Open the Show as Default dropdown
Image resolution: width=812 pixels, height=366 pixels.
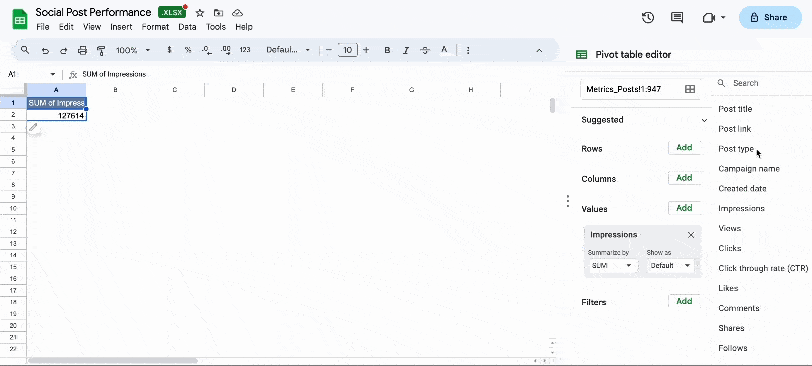pyautogui.click(x=670, y=266)
